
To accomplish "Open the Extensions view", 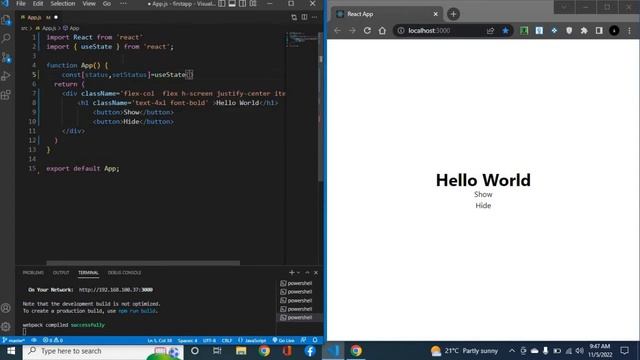I will [6, 95].
